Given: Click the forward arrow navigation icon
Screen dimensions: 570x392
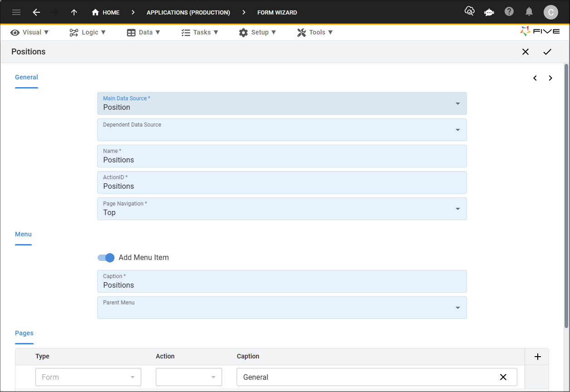Looking at the screenshot, I should click(x=55, y=12).
